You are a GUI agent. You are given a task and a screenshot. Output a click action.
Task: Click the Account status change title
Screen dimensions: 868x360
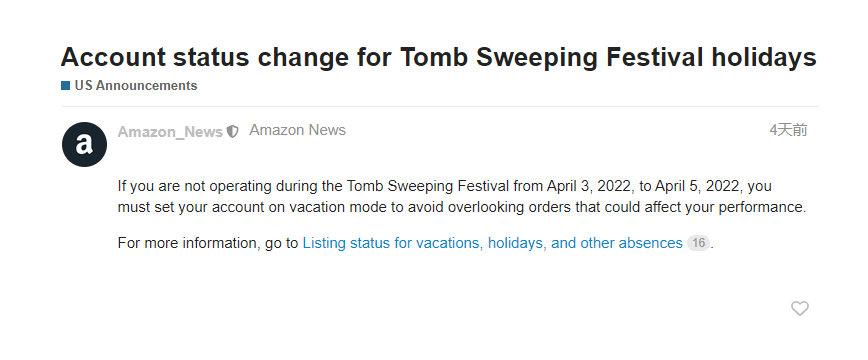438,57
